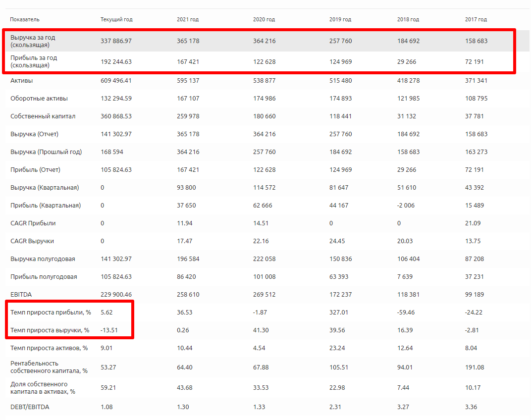This screenshot has width=531, height=420.
Task: Click the 'EBITDA' row label
Action: click(x=21, y=295)
